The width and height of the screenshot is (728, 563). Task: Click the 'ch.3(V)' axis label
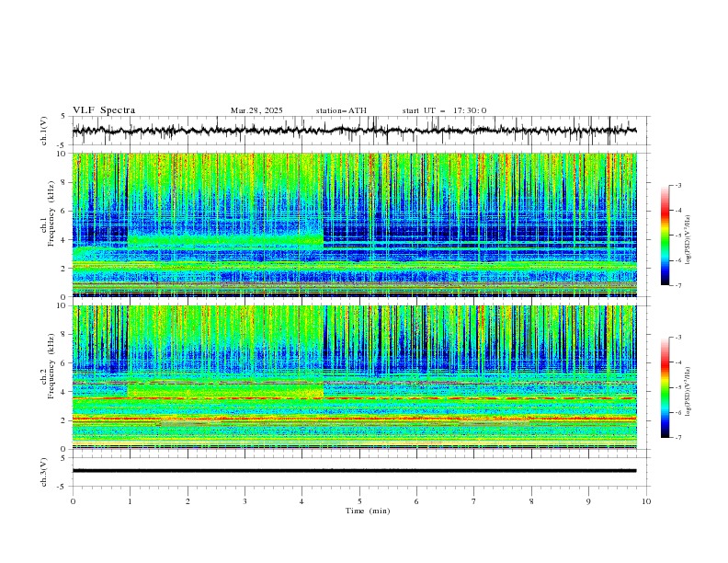tap(44, 472)
